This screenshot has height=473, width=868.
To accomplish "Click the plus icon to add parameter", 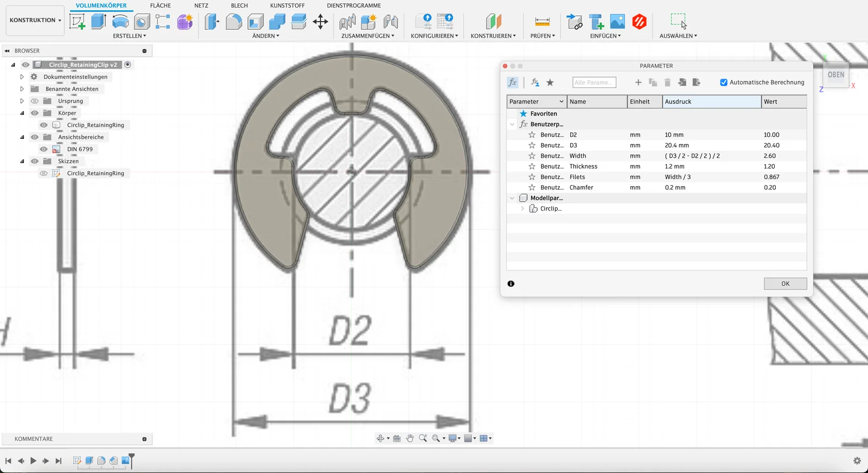I will [638, 82].
